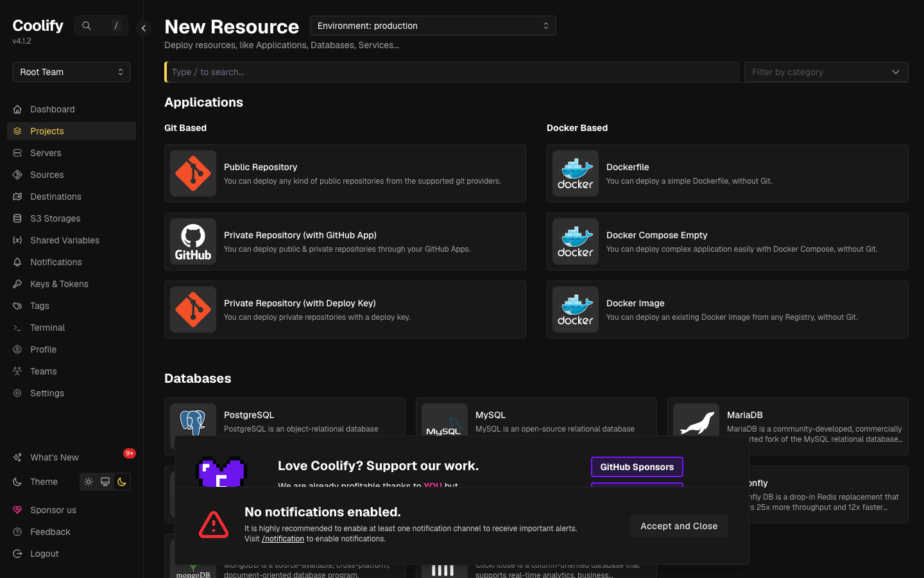Switch to system theme with the monitor icon

(x=105, y=482)
